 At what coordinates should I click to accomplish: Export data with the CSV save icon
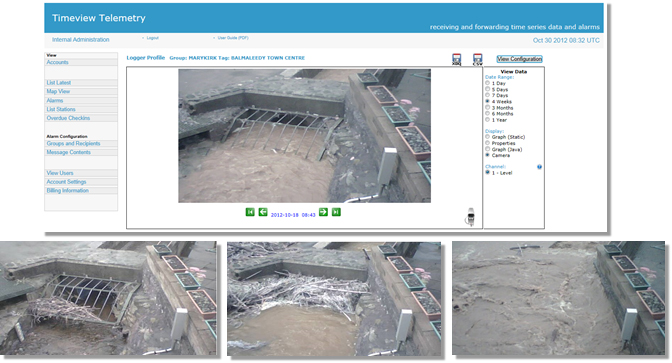477,59
